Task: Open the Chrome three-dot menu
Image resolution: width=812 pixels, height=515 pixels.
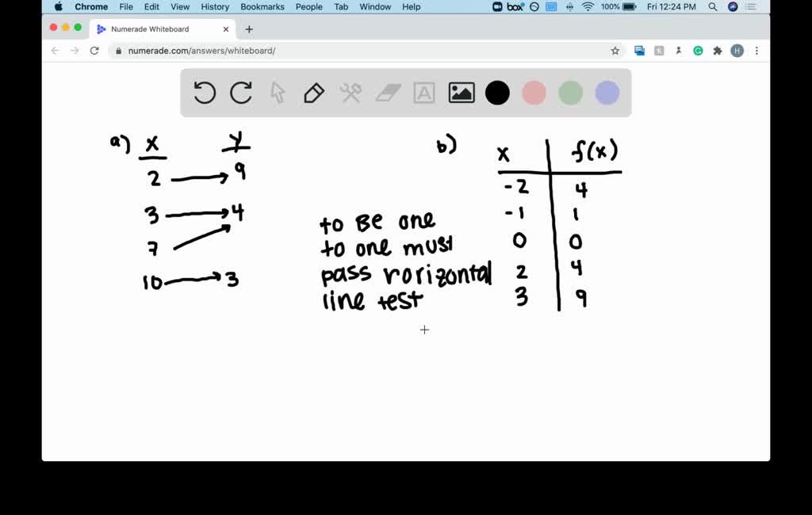Action: 757,49
